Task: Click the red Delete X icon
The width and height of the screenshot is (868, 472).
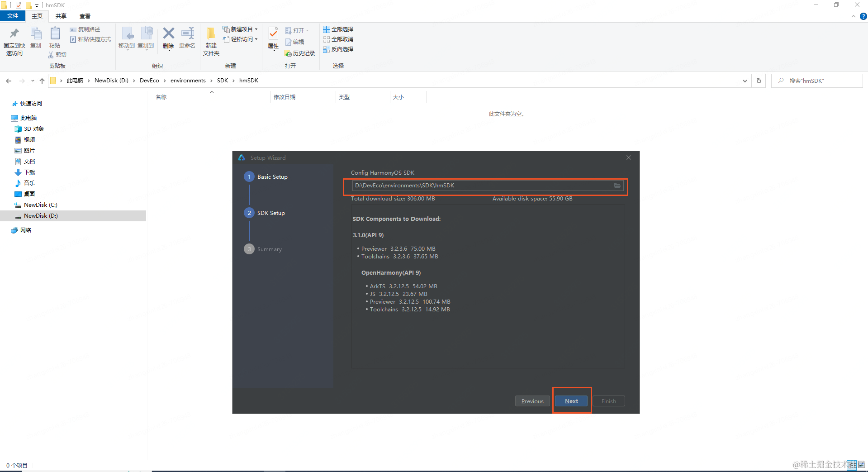Action: [x=168, y=33]
